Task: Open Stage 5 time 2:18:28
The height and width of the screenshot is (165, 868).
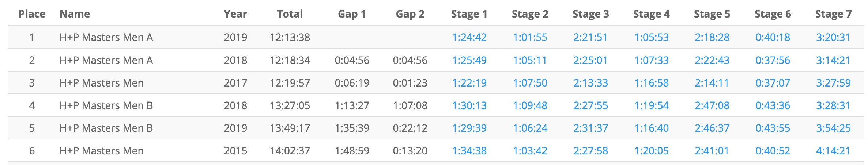Action: click(x=712, y=37)
